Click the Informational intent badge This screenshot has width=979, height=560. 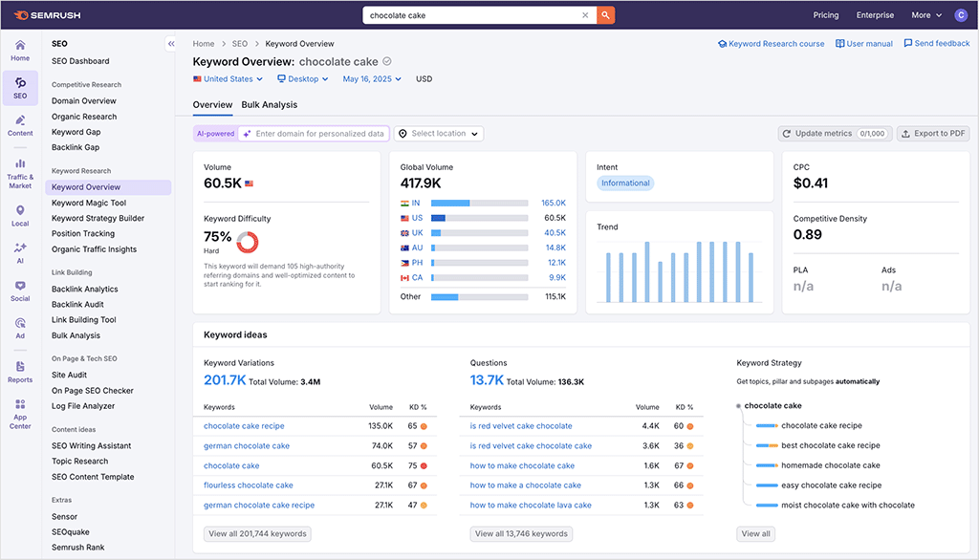(x=625, y=183)
